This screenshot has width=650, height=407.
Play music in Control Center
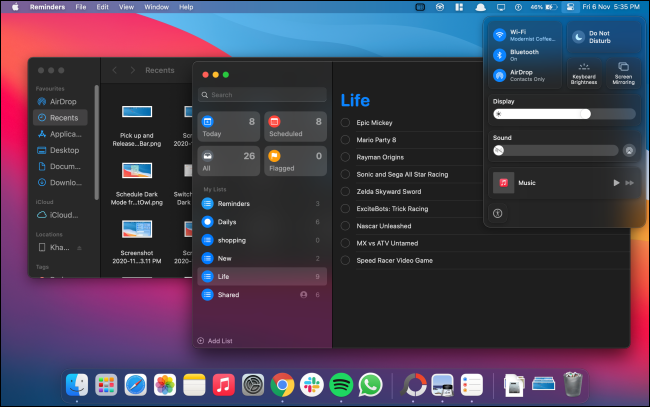click(x=616, y=183)
